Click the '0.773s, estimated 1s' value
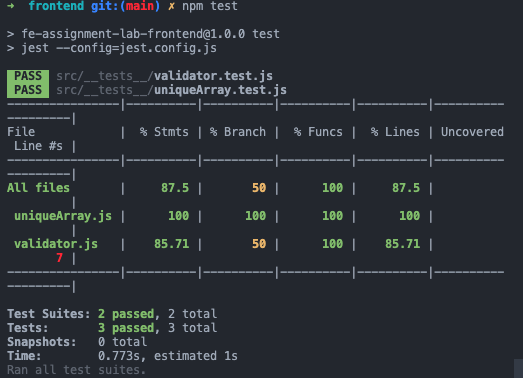 coord(168,356)
